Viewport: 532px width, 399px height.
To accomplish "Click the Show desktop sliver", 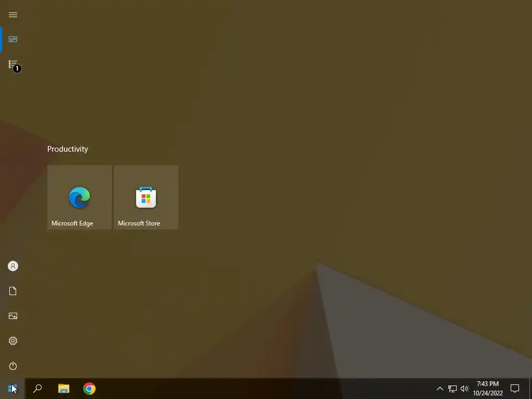I will 530,389.
